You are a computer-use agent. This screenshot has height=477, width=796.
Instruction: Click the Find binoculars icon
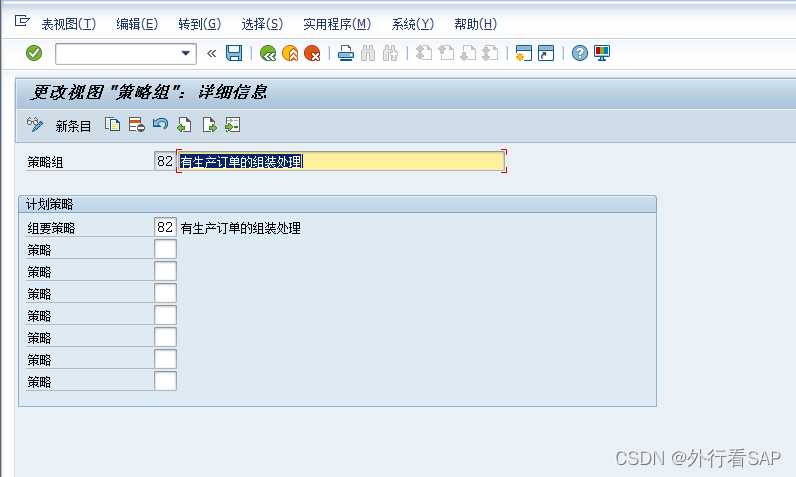click(368, 53)
